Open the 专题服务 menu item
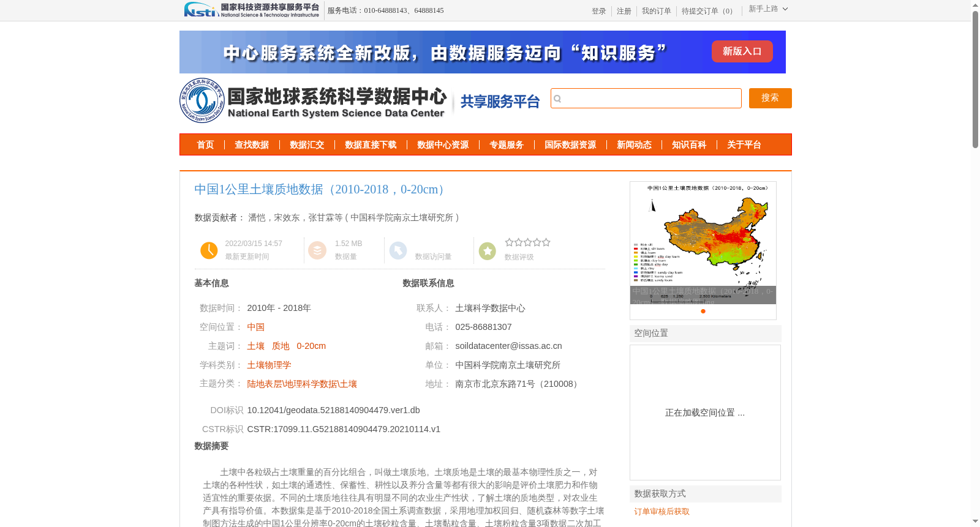The height and width of the screenshot is (527, 980). pos(507,145)
